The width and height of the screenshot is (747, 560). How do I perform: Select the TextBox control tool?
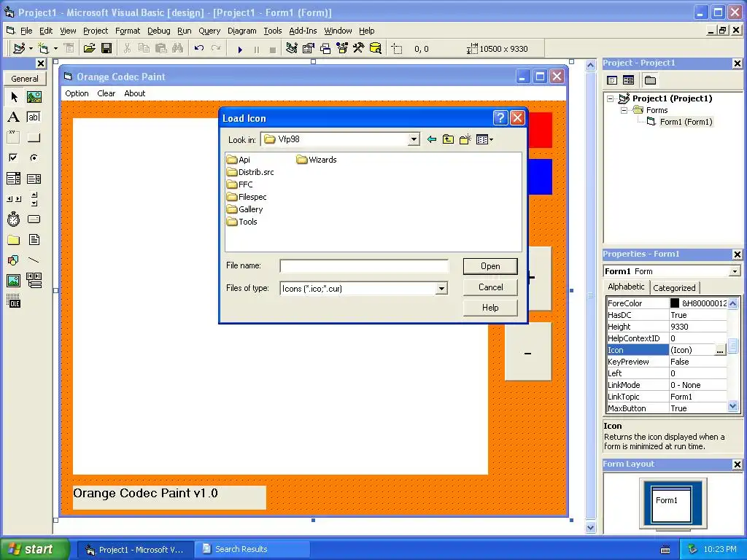[34, 117]
